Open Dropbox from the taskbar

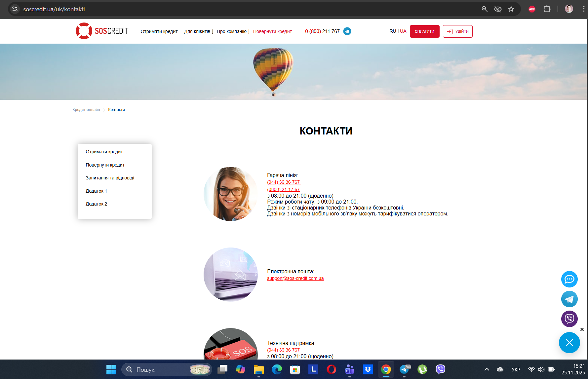(368, 369)
